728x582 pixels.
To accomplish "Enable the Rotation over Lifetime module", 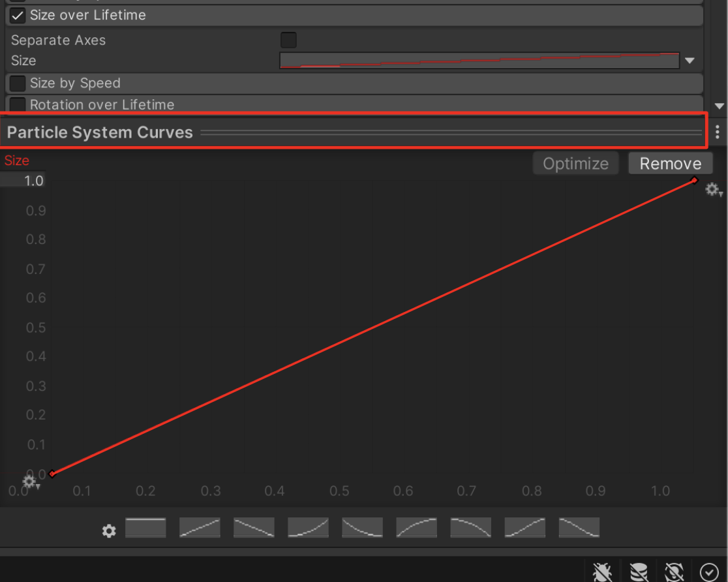I will 18,104.
